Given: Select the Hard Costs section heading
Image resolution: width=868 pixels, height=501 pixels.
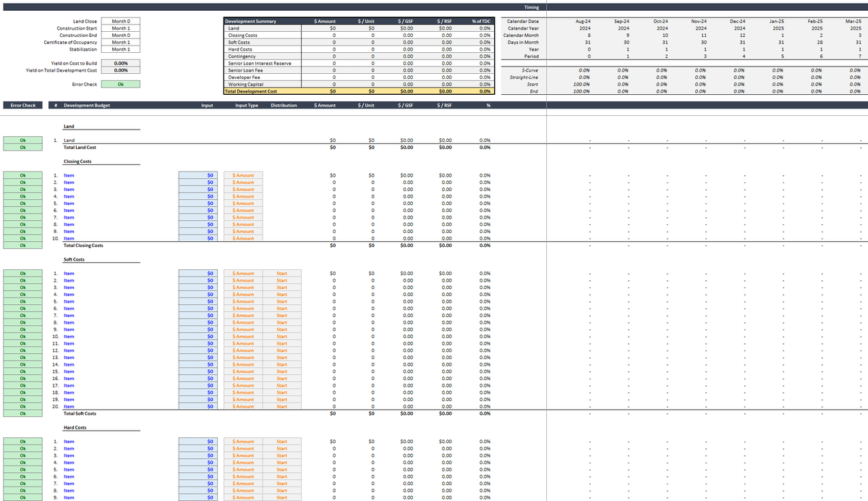Looking at the screenshot, I should click(75, 427).
